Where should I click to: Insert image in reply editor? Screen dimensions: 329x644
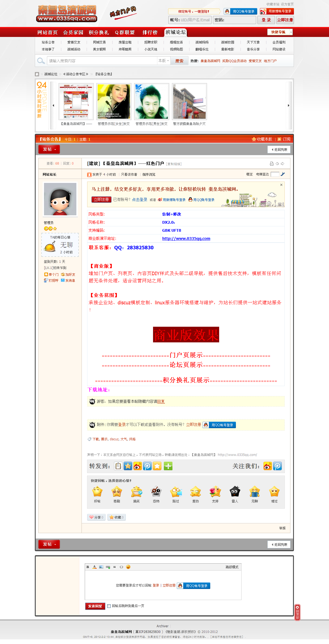coord(101,567)
